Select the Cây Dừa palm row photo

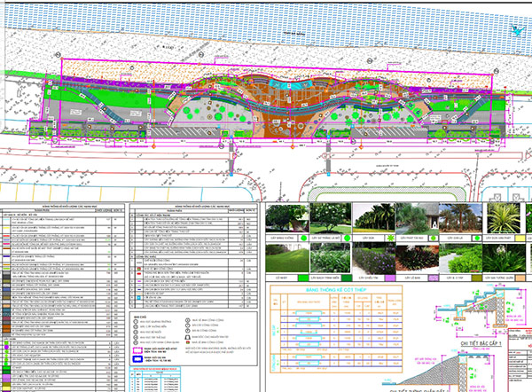click(372, 218)
